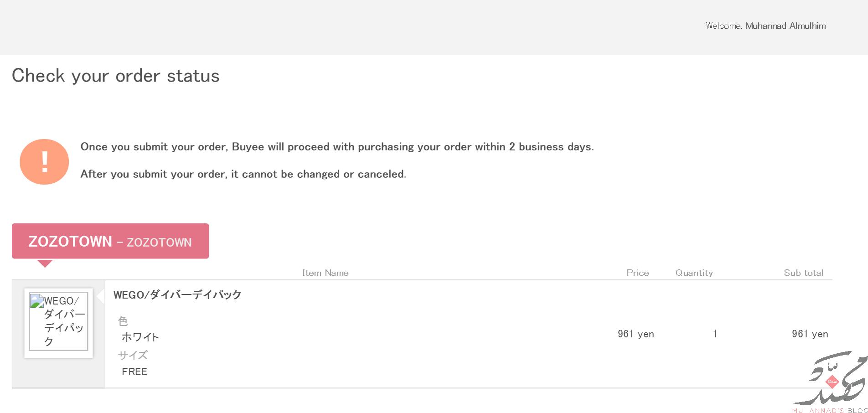
Task: Click the pink triangle pointer below ZOZOTOWN
Action: (x=45, y=263)
